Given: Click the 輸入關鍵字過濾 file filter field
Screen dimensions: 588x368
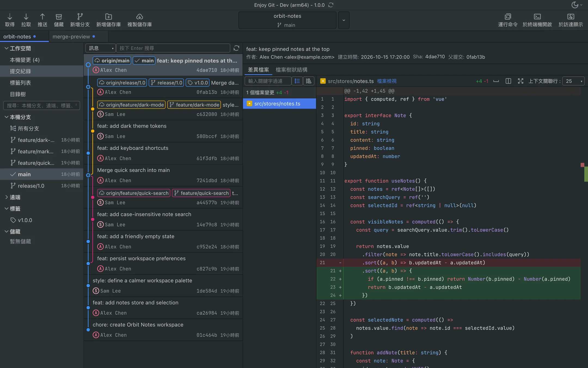Looking at the screenshot, I should pos(268,81).
